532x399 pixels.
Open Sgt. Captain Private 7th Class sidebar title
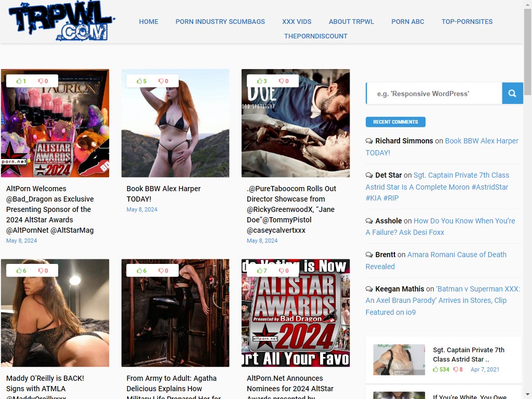pos(469,354)
